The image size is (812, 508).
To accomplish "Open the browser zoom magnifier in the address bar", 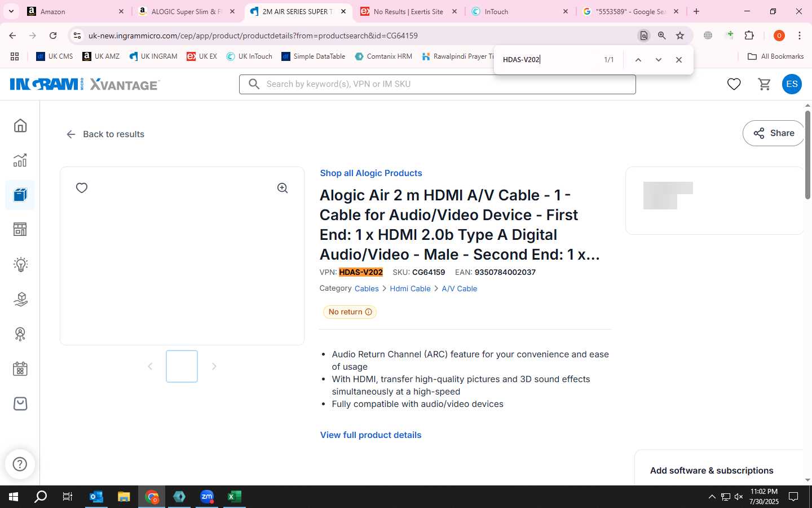I will [661, 36].
